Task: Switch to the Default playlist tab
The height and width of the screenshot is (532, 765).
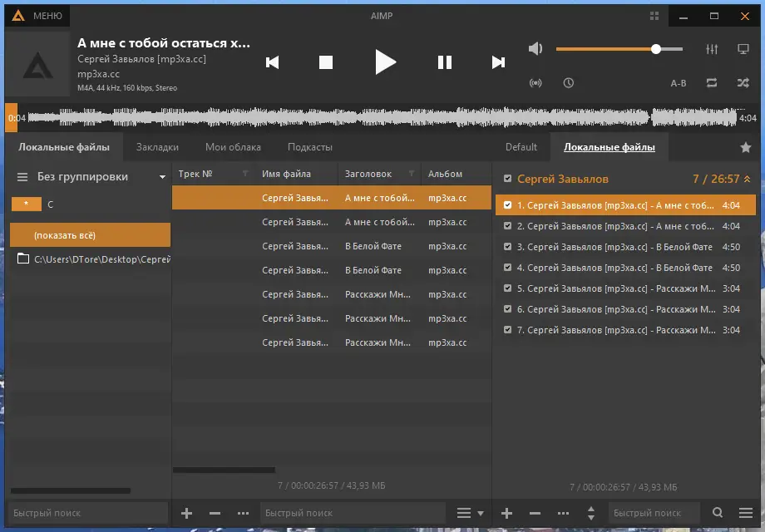Action: [521, 147]
